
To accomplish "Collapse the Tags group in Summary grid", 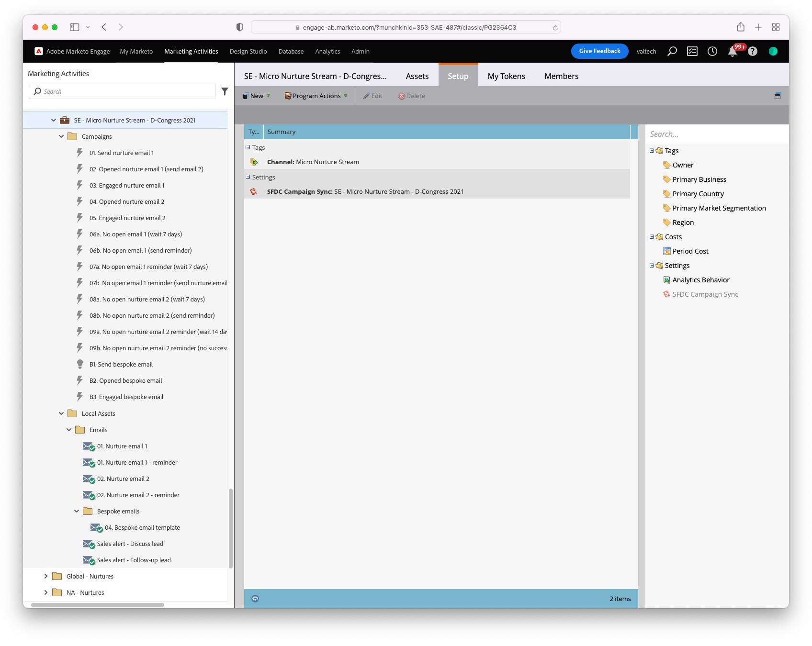I will point(248,147).
